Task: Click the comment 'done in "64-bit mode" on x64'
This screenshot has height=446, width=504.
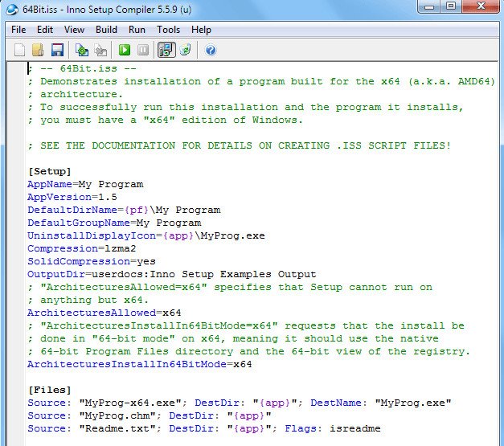Action: click(x=233, y=338)
